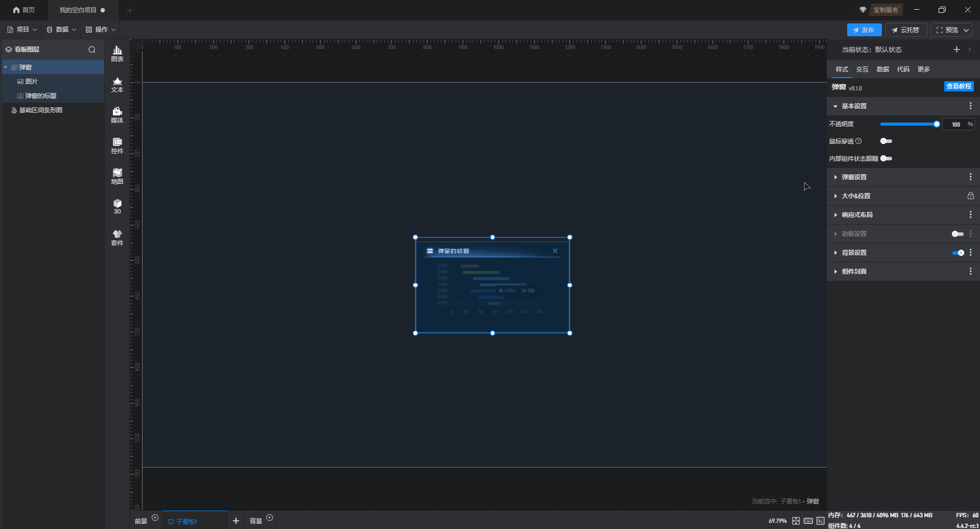This screenshot has width=980, height=529.
Task: Switch to the 数据 tab in properties panel
Action: 882,69
